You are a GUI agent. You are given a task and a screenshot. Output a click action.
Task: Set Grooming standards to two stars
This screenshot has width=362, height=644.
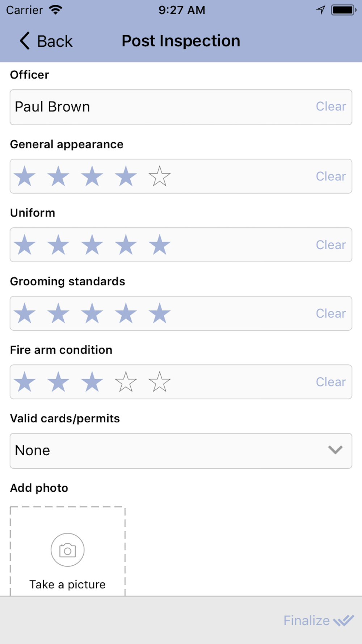(x=58, y=313)
